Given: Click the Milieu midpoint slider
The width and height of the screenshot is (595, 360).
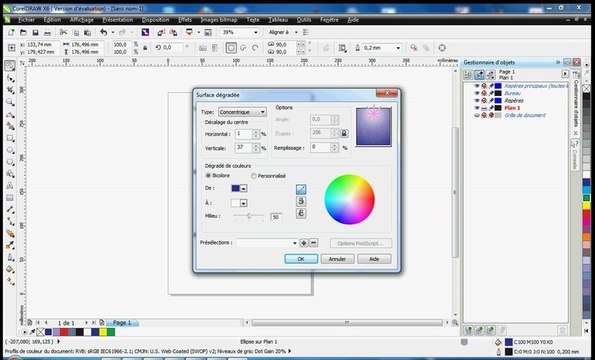Looking at the screenshot, I should (x=249, y=216).
